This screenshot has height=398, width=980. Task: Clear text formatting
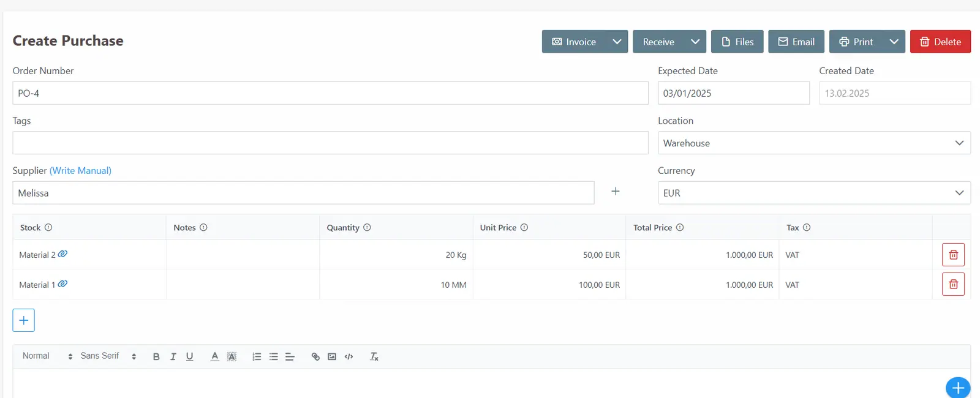(x=374, y=356)
